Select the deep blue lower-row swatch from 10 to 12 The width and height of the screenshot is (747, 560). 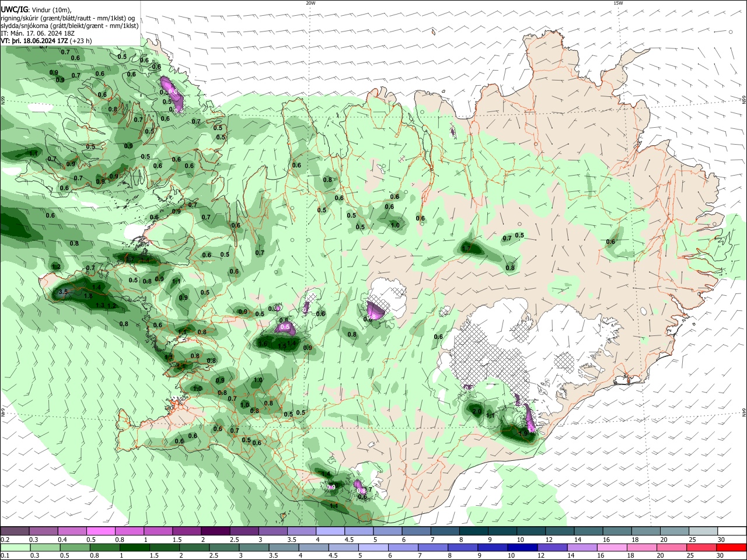[x=522, y=547]
